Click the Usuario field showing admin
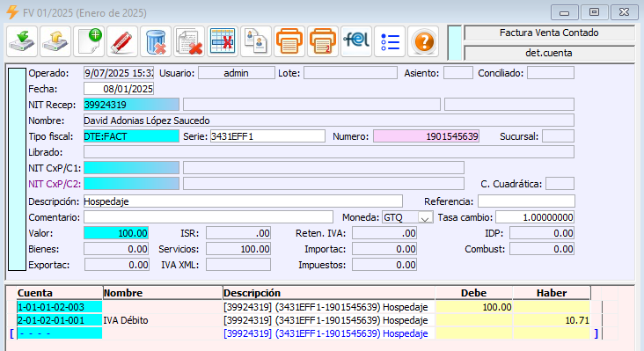The width and height of the screenshot is (644, 351). [x=237, y=73]
